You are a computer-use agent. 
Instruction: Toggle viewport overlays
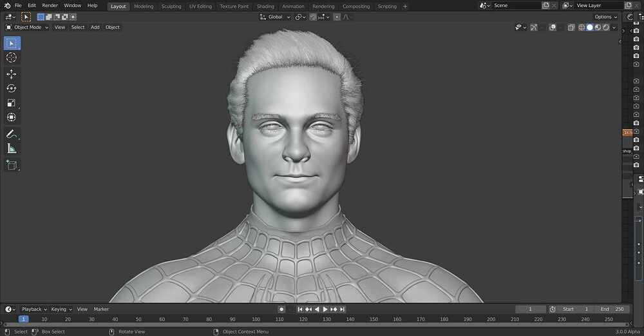(x=553, y=28)
